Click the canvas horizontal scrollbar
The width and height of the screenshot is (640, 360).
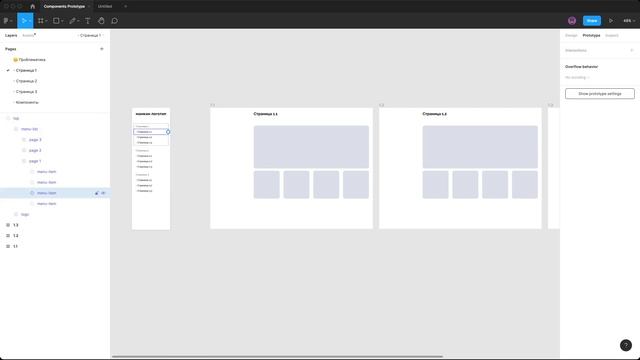(x=277, y=356)
